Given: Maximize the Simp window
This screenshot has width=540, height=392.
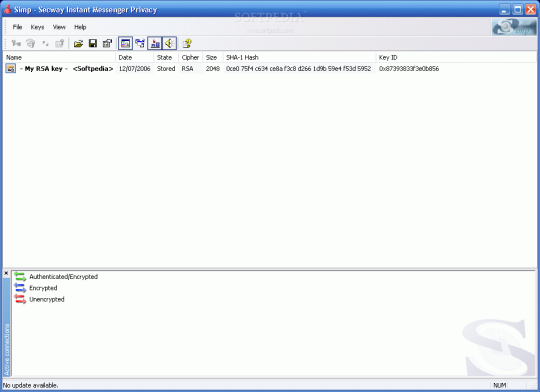Looking at the screenshot, I should (x=517, y=9).
